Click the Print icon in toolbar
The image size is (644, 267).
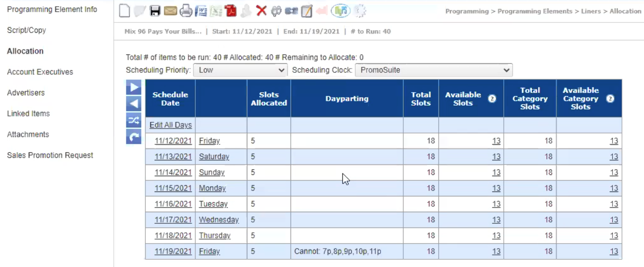pos(186,11)
